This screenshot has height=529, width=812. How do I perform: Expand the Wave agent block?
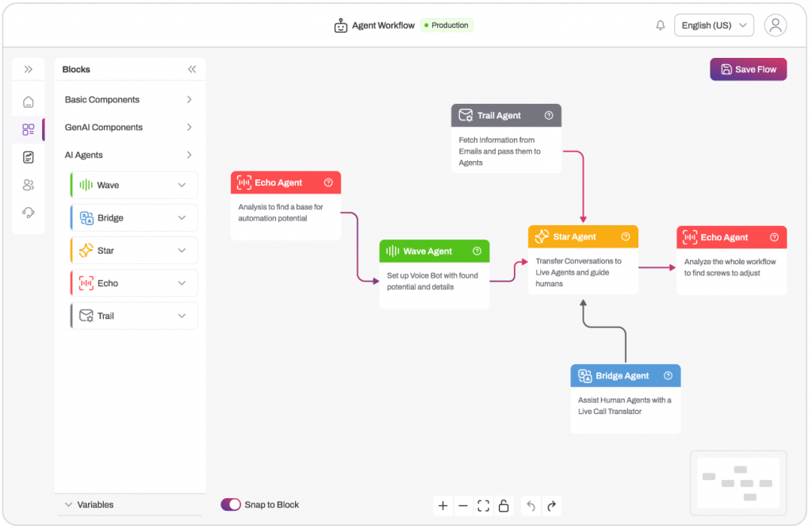[182, 186]
